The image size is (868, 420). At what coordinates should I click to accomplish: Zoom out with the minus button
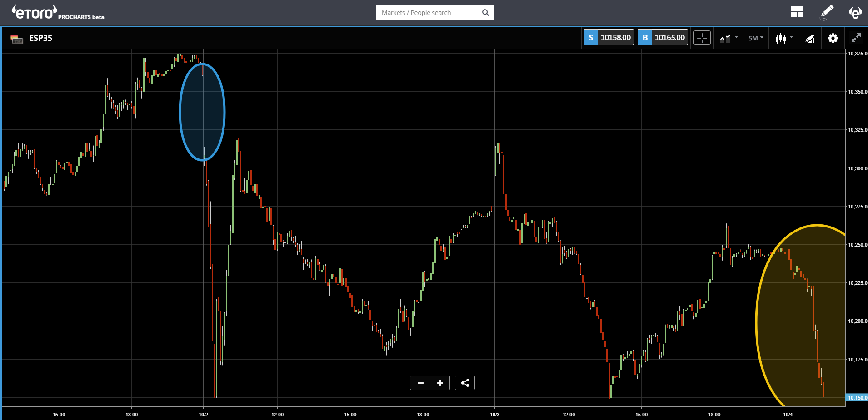(420, 383)
